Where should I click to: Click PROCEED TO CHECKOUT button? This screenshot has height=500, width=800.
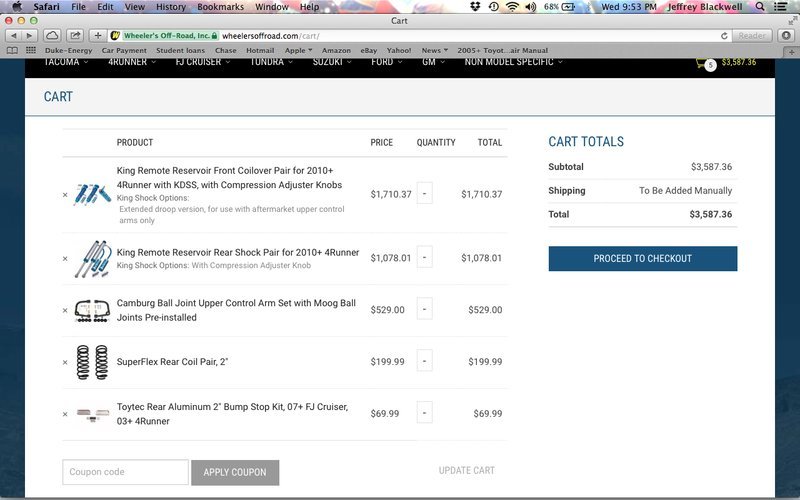coord(643,259)
